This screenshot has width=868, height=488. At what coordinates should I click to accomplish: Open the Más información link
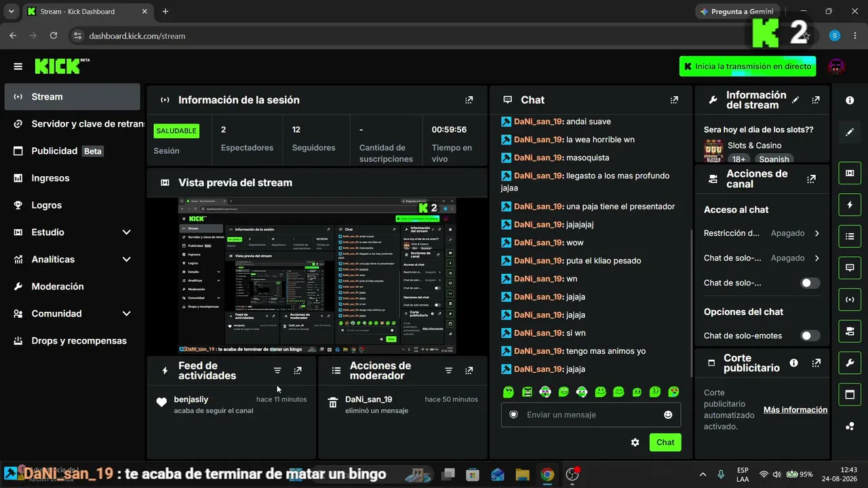(795, 410)
